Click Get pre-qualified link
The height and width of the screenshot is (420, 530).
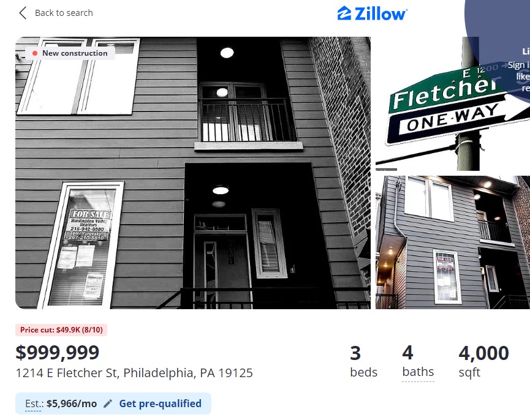click(160, 403)
